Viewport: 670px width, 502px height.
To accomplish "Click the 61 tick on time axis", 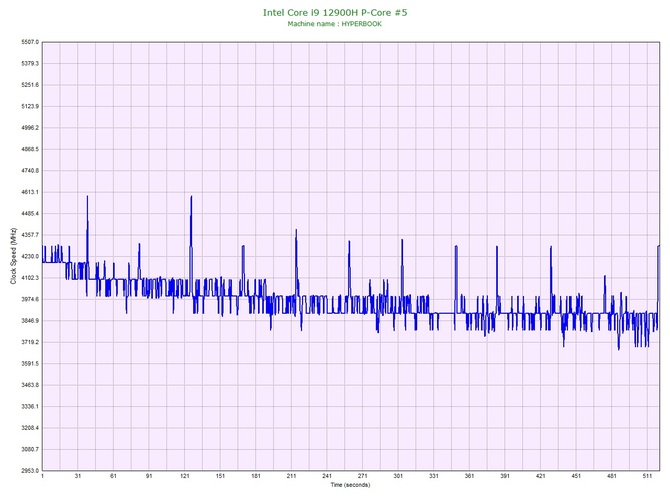I will coord(113,476).
